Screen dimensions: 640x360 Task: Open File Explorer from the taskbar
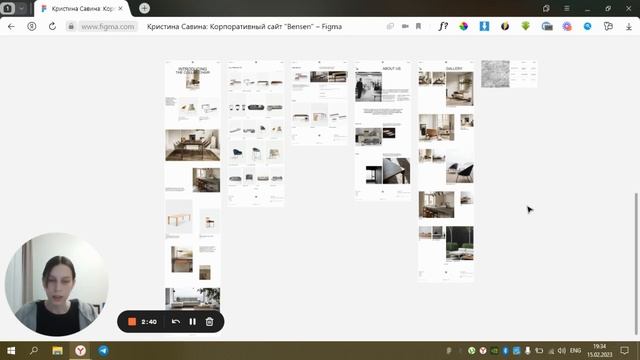(x=57, y=351)
